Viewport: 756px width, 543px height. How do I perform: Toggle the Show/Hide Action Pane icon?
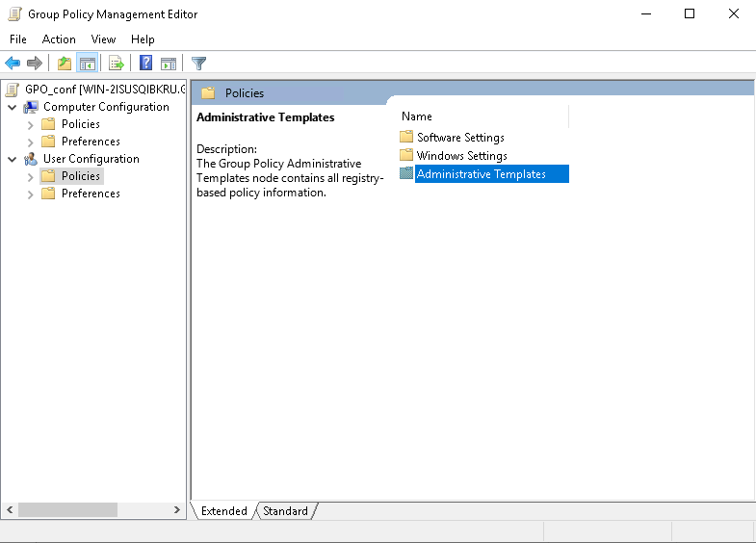[169, 64]
